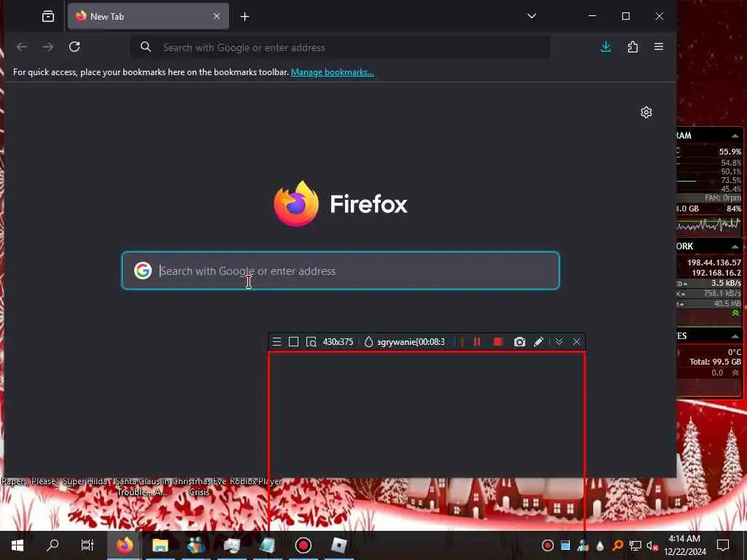Image resolution: width=747 pixels, height=560 pixels.
Task: Open Windows taskbar search
Action: pyautogui.click(x=53, y=545)
